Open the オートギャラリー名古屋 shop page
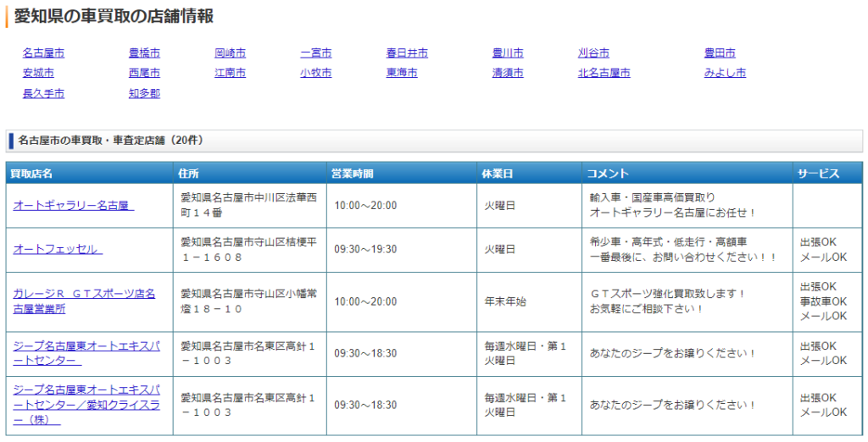868x442 pixels. point(73,206)
